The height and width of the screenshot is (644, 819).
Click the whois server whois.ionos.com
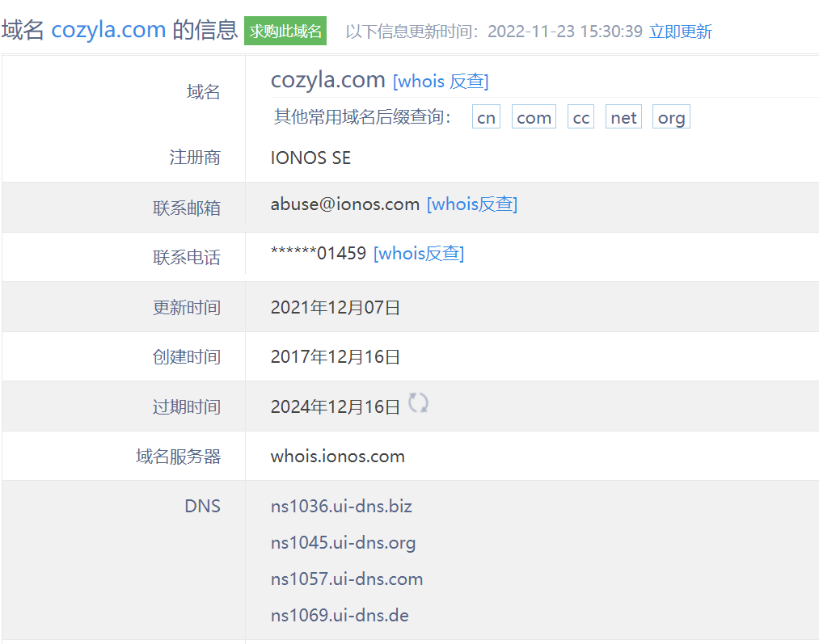[337, 456]
